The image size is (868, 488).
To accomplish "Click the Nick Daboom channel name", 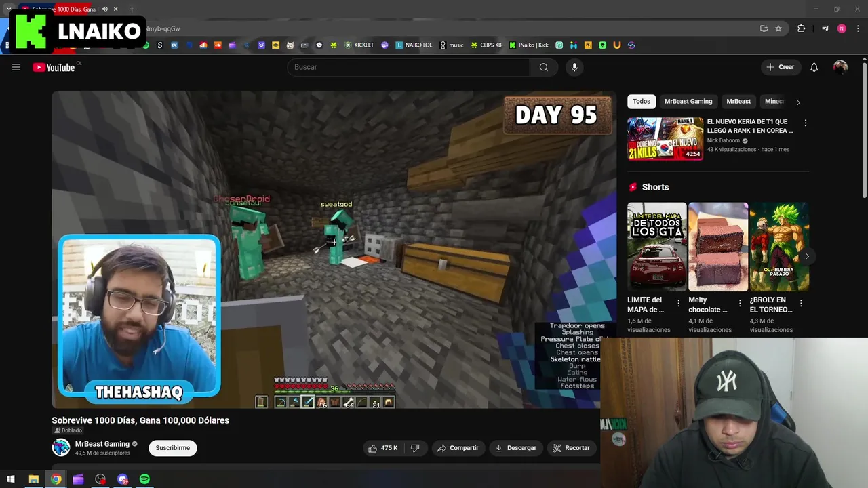I will (723, 141).
